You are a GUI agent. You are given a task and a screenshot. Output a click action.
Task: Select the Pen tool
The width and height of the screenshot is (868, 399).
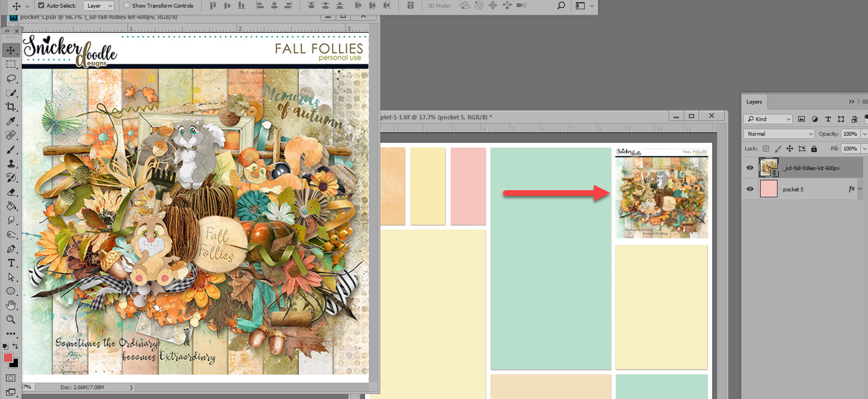tap(11, 249)
